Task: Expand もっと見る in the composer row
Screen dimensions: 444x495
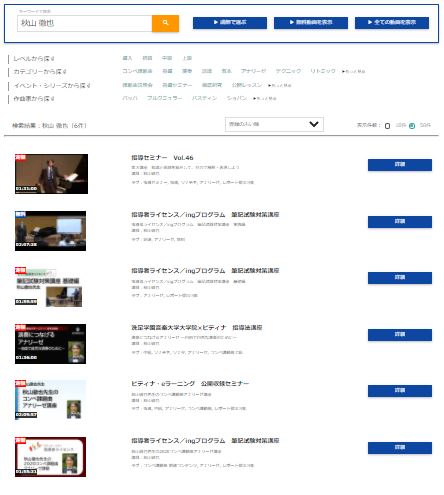Action: [x=265, y=98]
